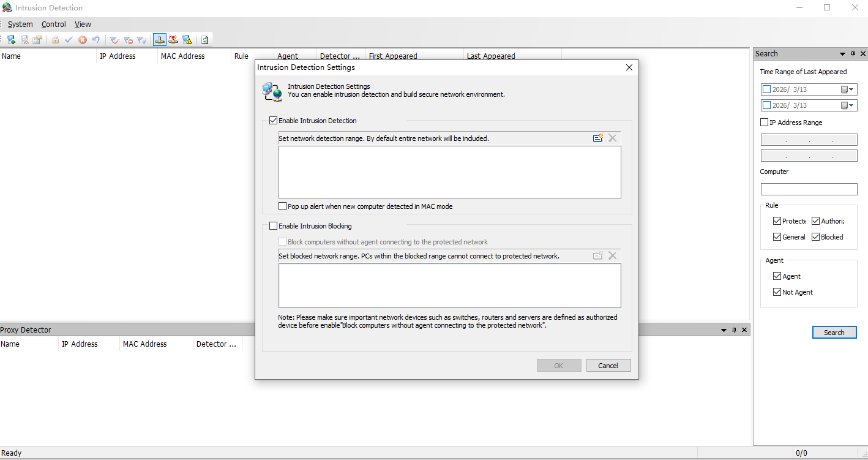Click the Search button
Screen dimensions: 868x460
pyautogui.click(x=834, y=333)
